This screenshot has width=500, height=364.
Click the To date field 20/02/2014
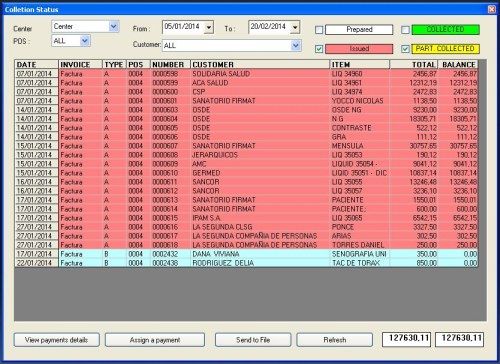[269, 27]
